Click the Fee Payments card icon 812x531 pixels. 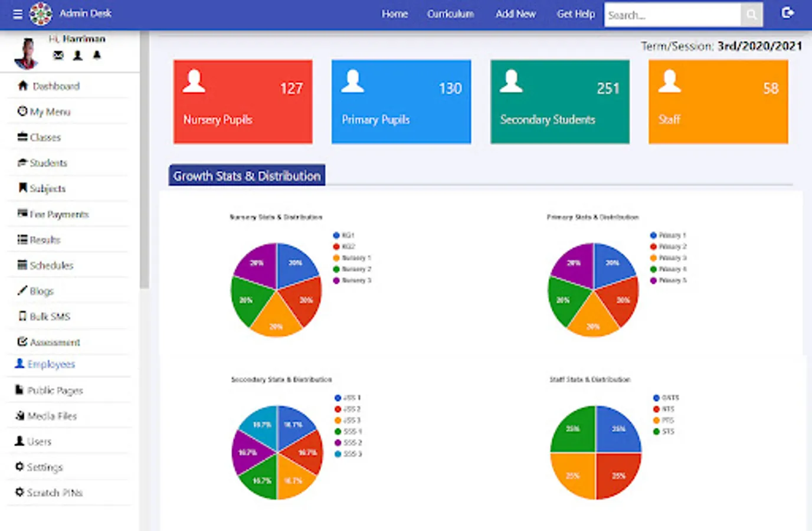(x=22, y=213)
